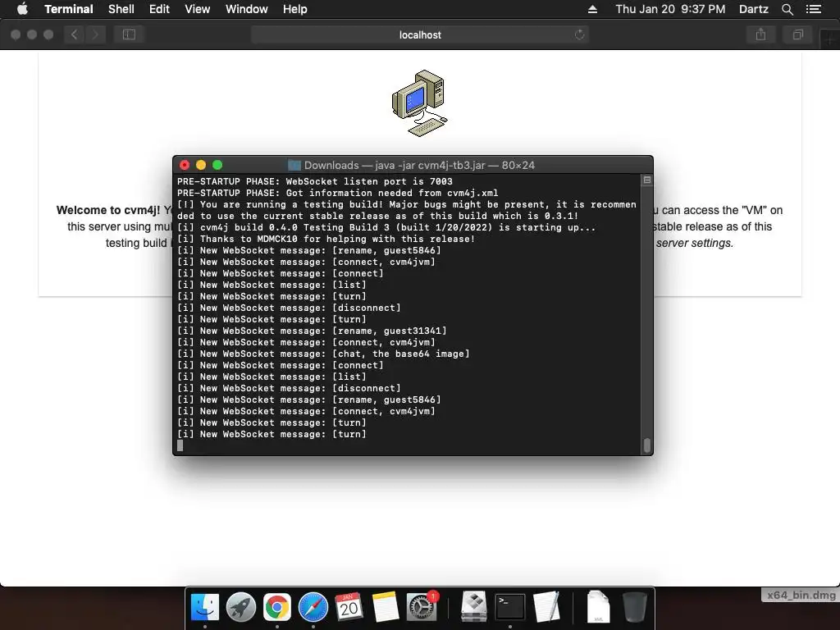Screen dimensions: 840x630
Task: Open Notification Center list icon
Action: (813, 9)
